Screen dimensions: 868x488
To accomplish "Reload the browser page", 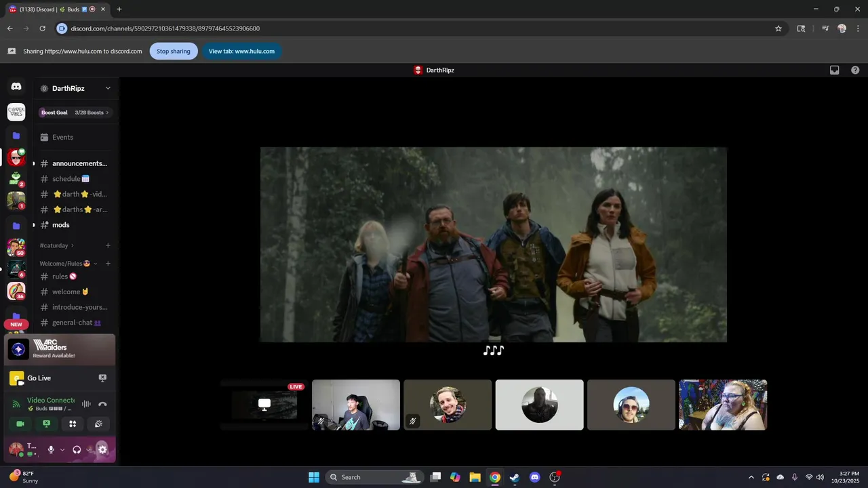I will (x=42, y=28).
